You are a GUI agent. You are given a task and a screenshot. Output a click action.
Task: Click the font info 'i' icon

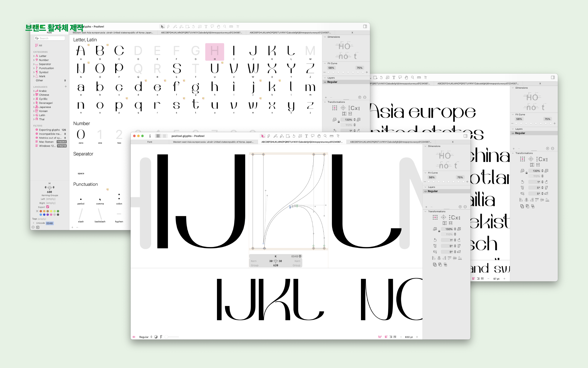(150, 136)
